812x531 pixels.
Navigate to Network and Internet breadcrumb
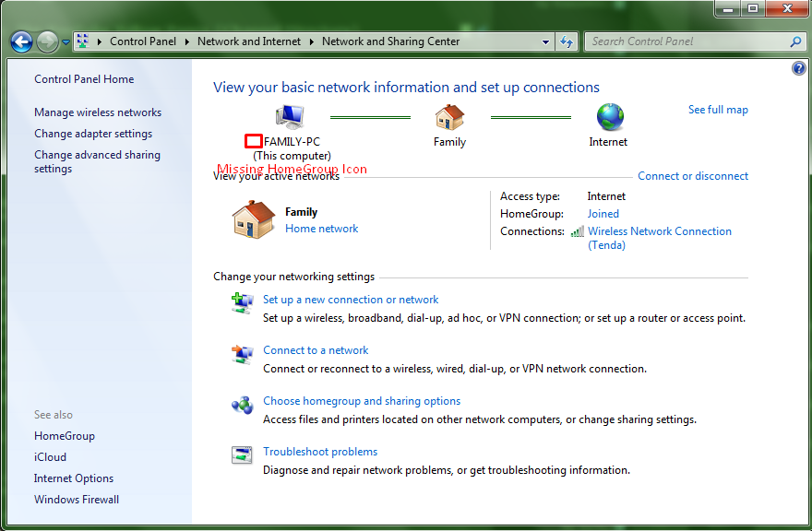pos(249,41)
